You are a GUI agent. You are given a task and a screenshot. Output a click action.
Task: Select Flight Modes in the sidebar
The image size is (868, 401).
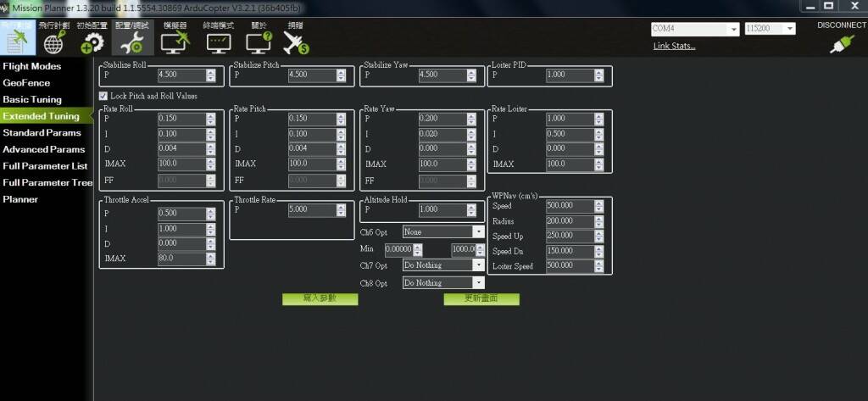32,66
